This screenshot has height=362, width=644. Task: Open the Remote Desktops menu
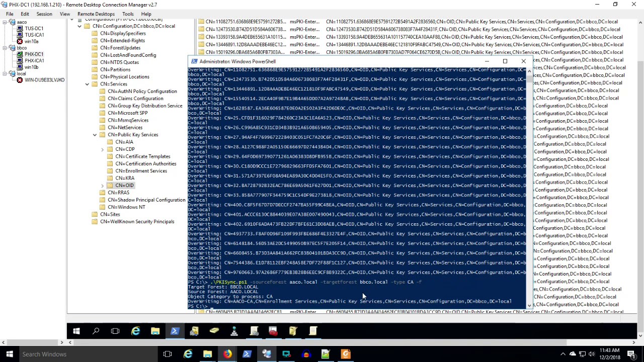[x=96, y=14]
